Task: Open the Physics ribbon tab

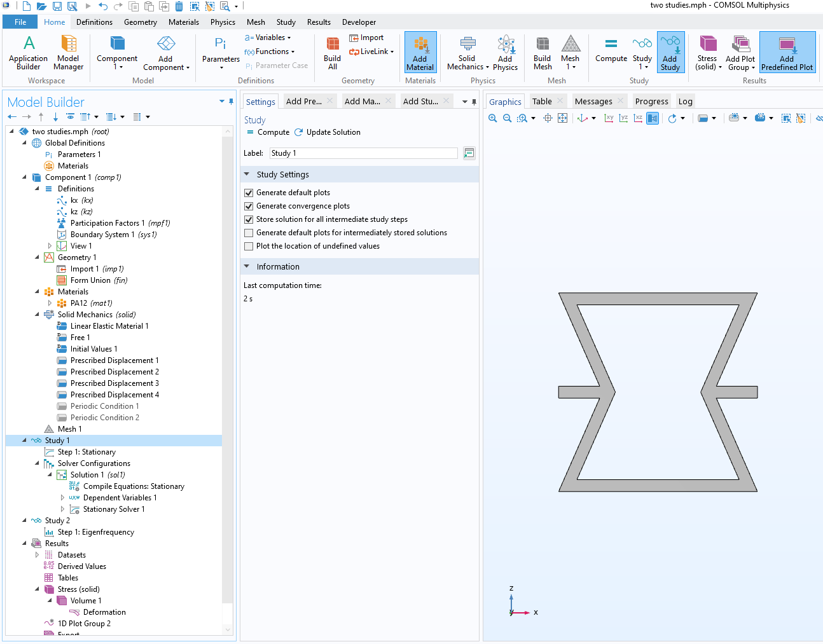Action: coord(223,22)
